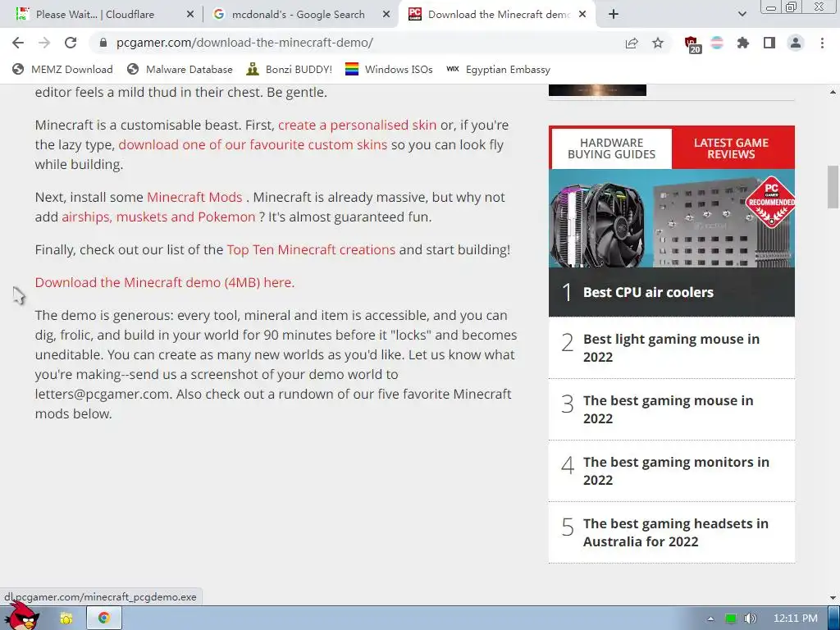
Task: Open Top Ten Minecraft creations link
Action: 311,249
